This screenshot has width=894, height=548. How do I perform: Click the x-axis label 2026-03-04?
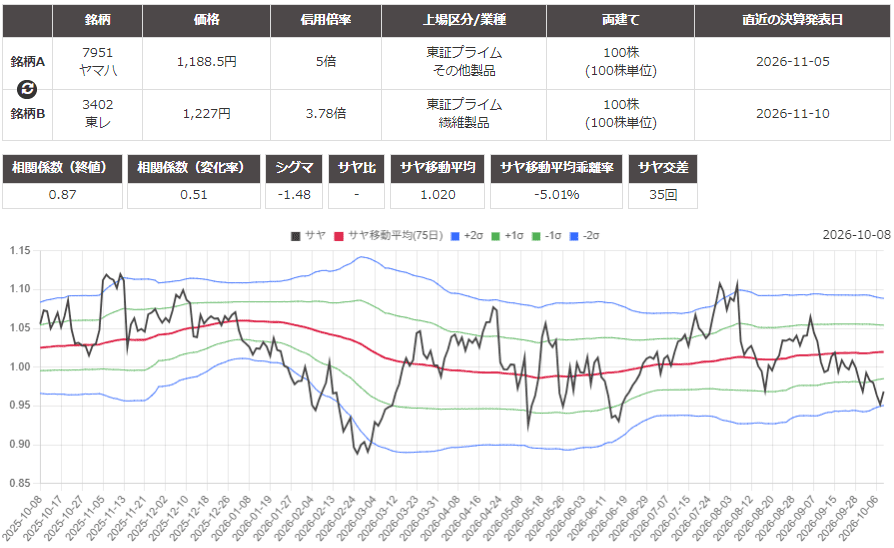tap(357, 518)
